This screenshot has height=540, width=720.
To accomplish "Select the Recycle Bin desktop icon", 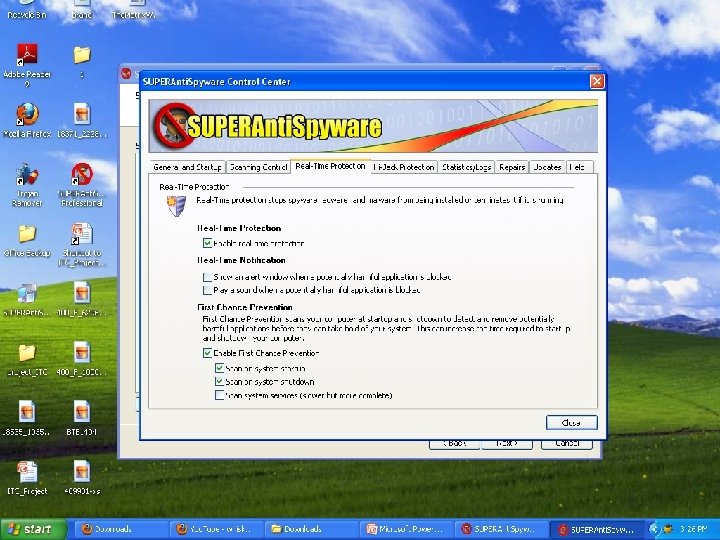I will coord(27,10).
